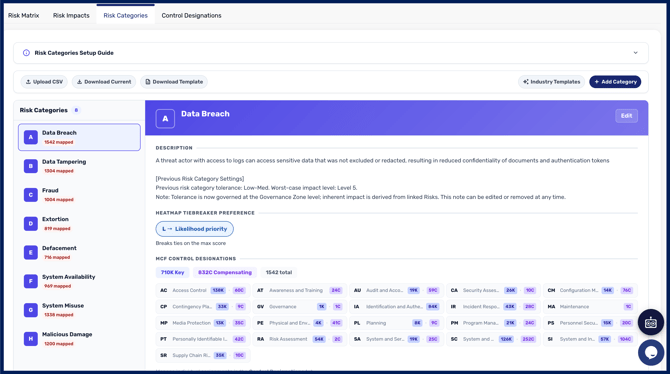This screenshot has width=670, height=374.
Task: Open the chatbot robot assistant icon
Action: coord(651,322)
